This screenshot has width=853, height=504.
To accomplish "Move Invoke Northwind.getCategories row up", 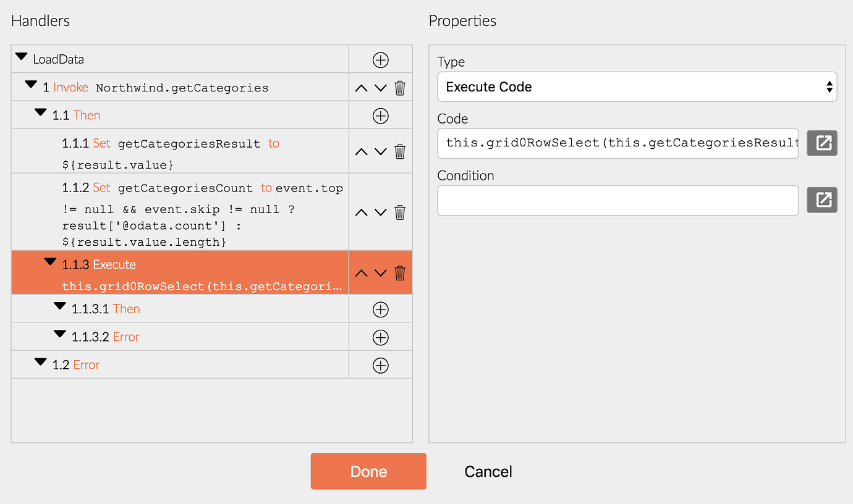I will click(362, 88).
